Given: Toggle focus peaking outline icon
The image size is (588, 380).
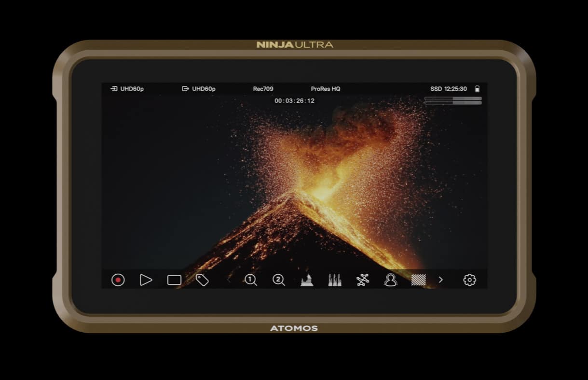Looking at the screenshot, I should point(390,280).
